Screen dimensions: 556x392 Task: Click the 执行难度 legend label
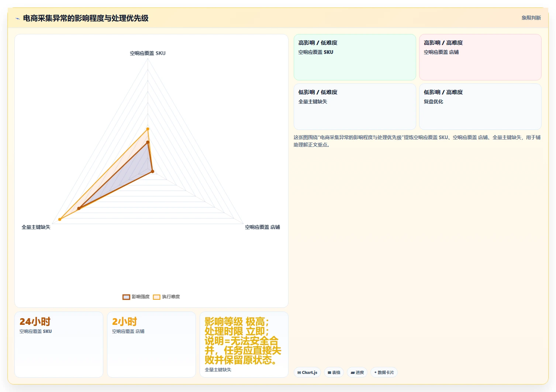click(171, 297)
